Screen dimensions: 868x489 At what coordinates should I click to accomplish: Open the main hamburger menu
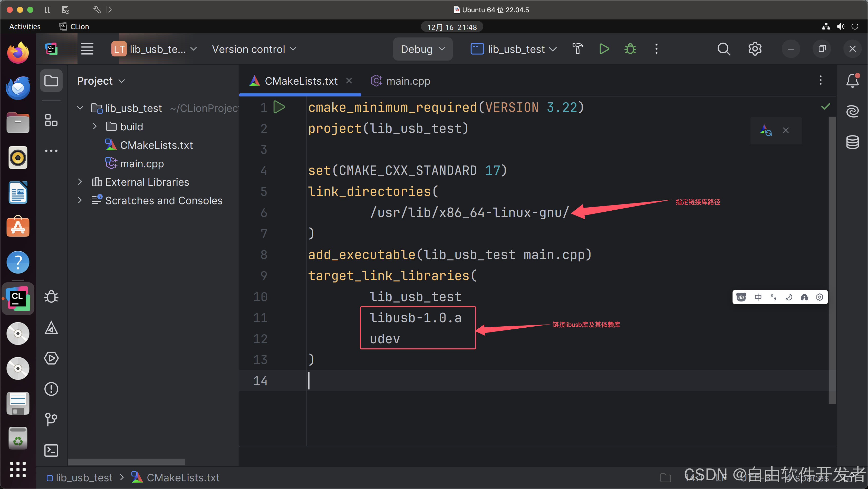[x=87, y=49]
